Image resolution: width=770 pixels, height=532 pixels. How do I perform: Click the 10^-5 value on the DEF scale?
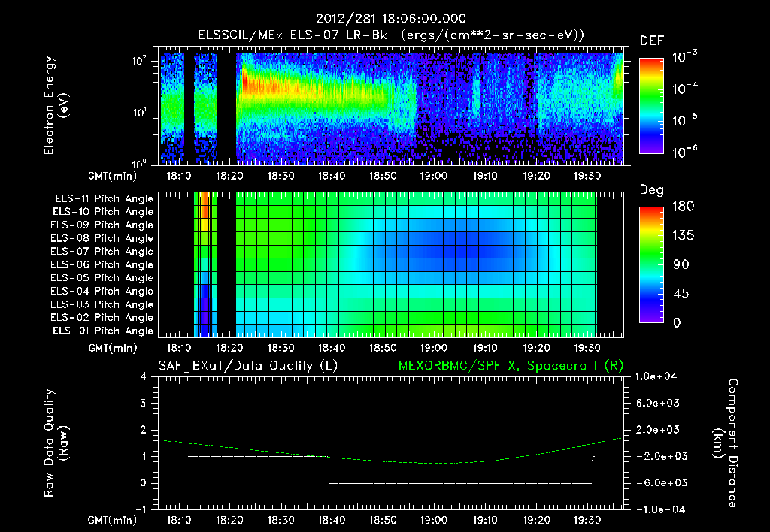[x=684, y=120]
